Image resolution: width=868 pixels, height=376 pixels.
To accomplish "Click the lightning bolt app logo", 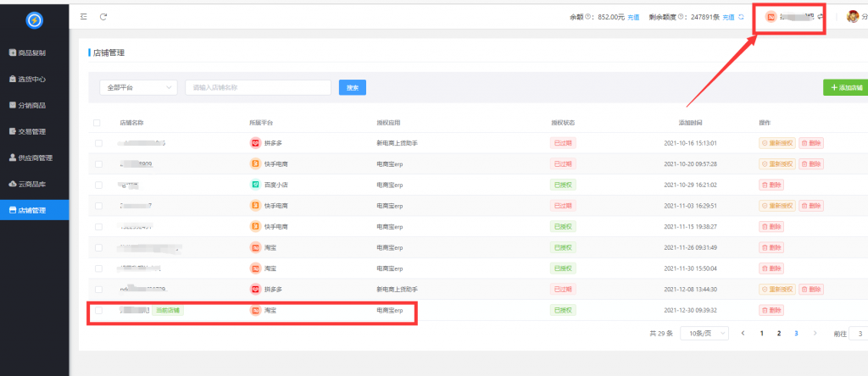I will [34, 20].
